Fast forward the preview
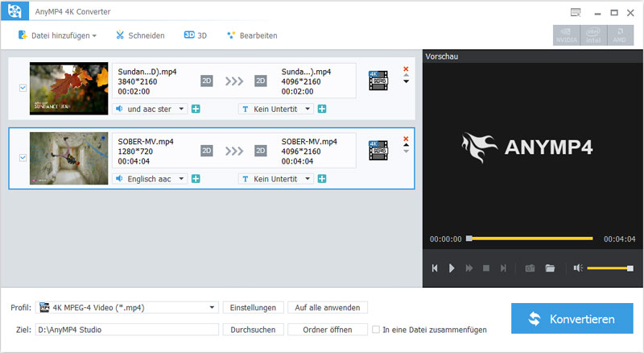Screen dimensions: 644x353 click(469, 268)
